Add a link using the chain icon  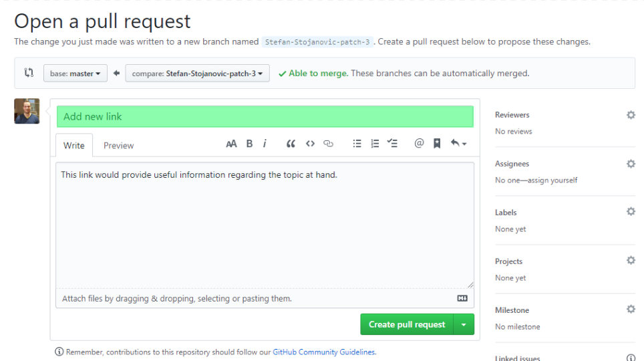pos(328,144)
